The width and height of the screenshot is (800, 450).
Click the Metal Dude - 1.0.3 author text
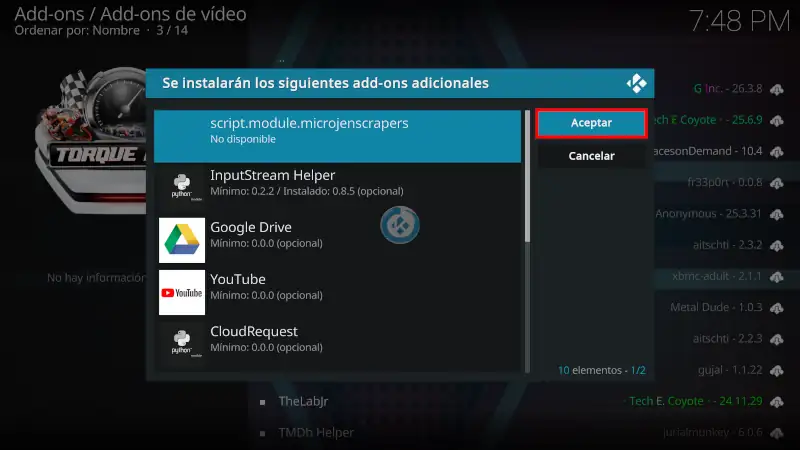pyautogui.click(x=716, y=307)
